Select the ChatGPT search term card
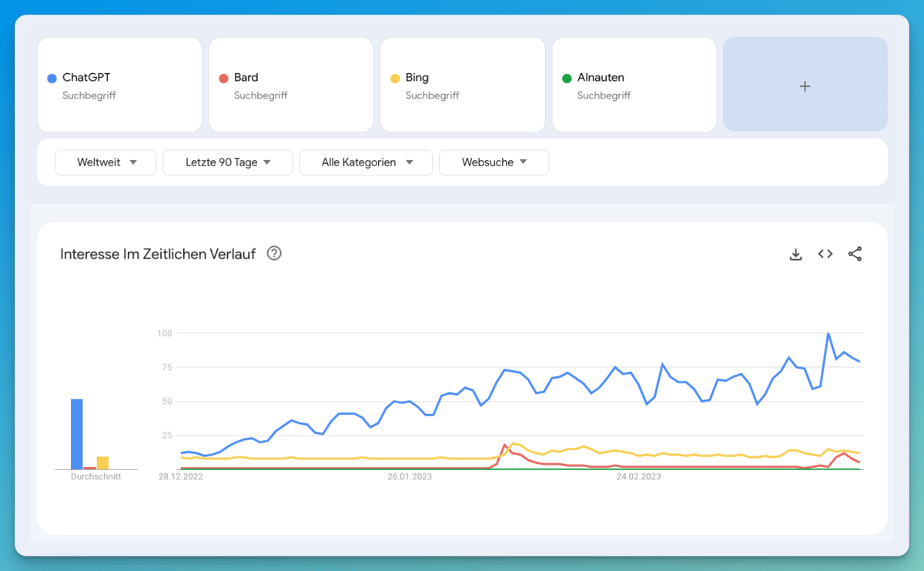 pyautogui.click(x=119, y=85)
